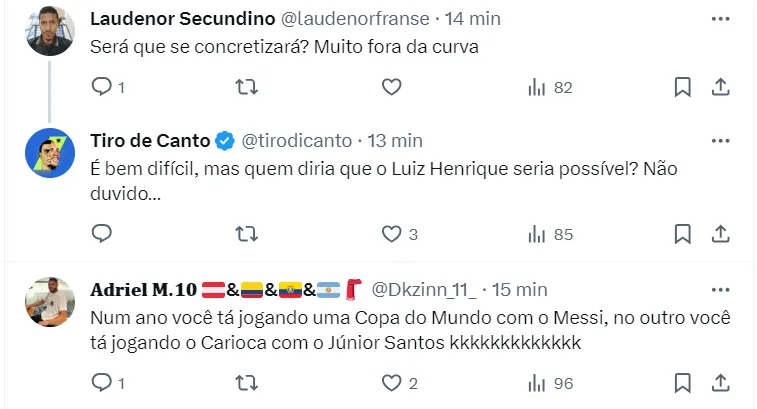This screenshot has width=757, height=409.
Task: Bookmark Tiro de Canto's tweet
Action: 682,234
